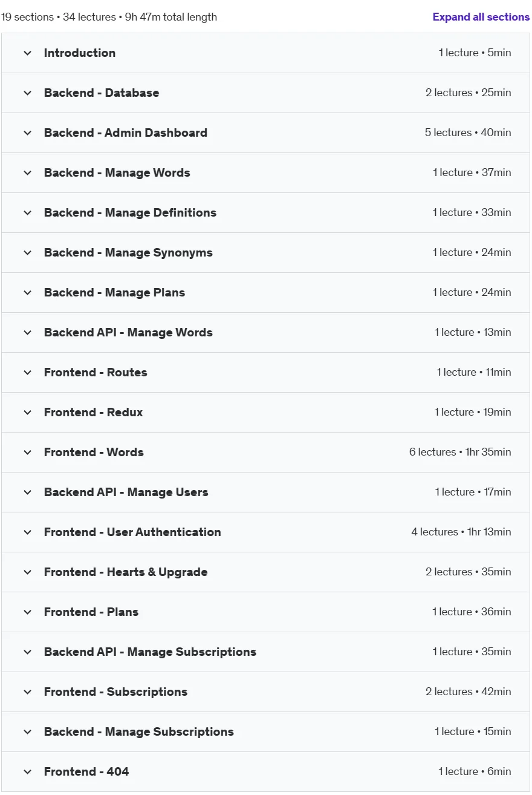The height and width of the screenshot is (795, 532).
Task: Open the Frontend - Words section title
Action: pos(94,453)
